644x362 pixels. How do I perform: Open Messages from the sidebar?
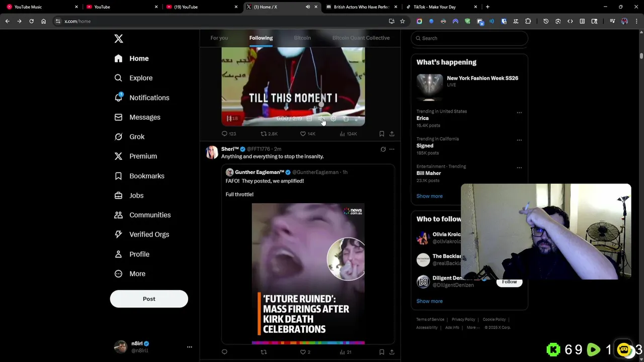[137, 117]
